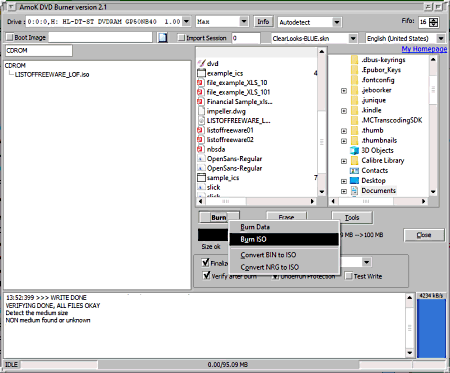
Task: Select the CDROM root tree node
Action: pyautogui.click(x=15, y=65)
